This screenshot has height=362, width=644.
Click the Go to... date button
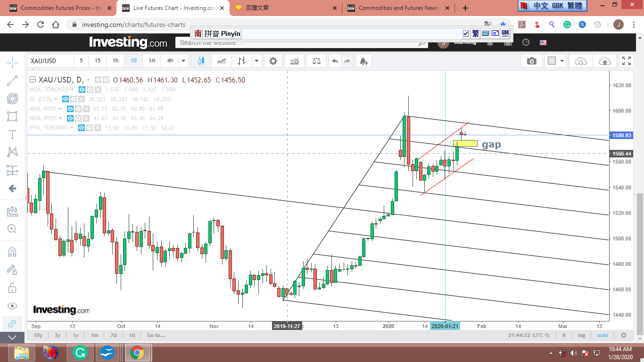[156, 335]
